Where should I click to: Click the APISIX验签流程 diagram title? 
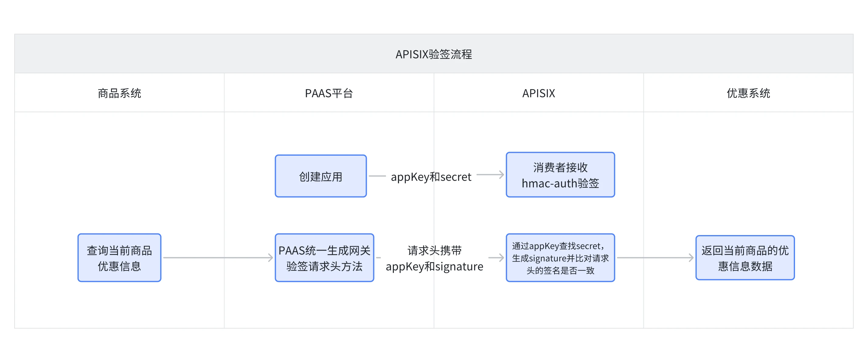pos(434,54)
